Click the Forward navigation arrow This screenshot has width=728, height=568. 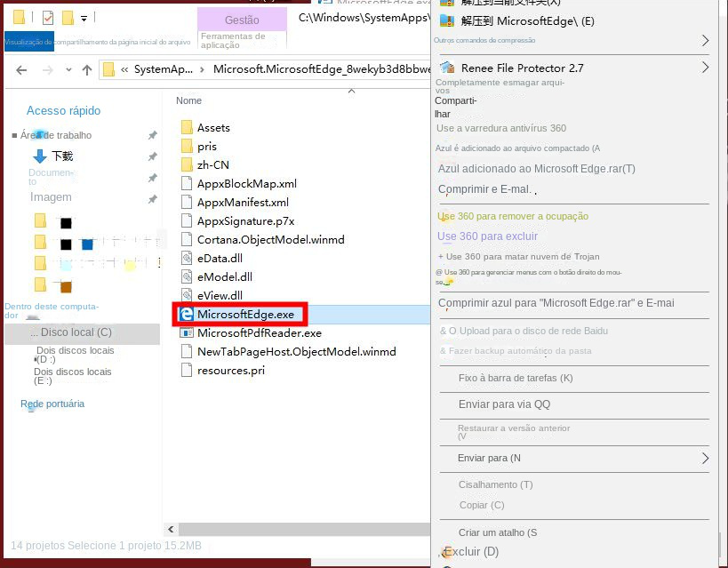click(47, 70)
